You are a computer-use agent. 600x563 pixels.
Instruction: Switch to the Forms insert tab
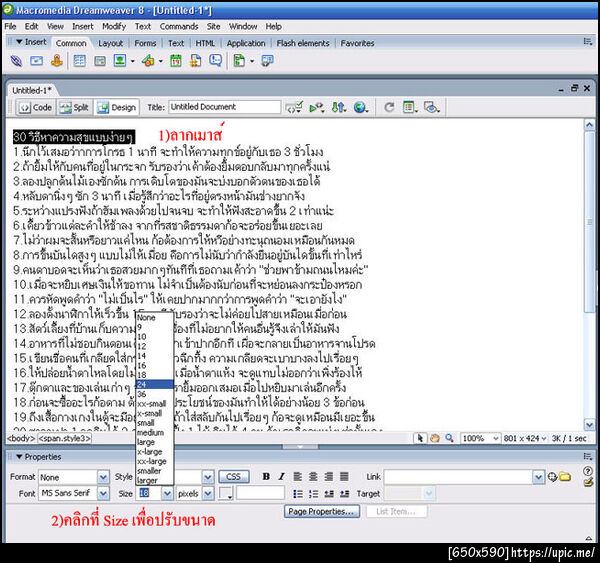[145, 43]
